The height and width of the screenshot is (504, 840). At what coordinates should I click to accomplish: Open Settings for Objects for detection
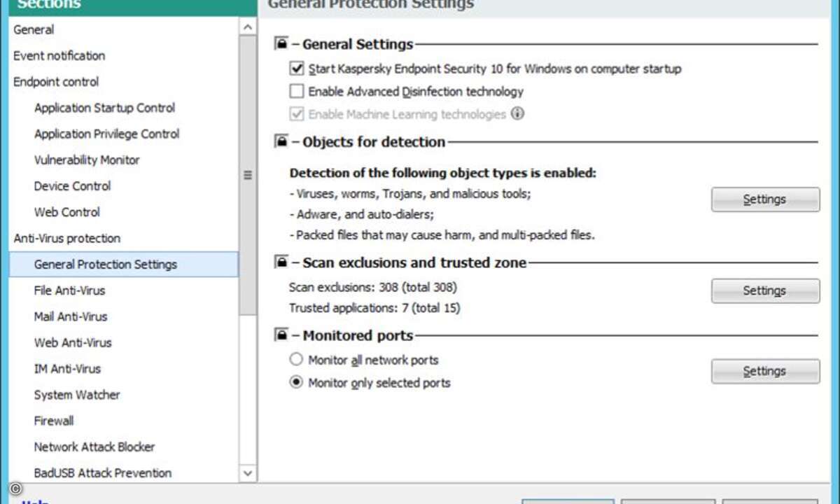[x=765, y=199]
